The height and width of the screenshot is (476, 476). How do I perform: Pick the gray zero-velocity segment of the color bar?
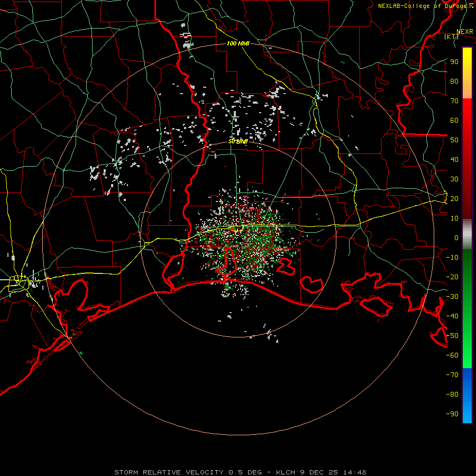[x=467, y=234]
